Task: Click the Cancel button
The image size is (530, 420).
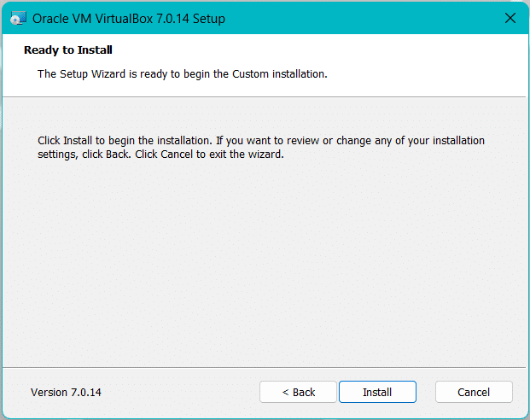Action: (x=474, y=392)
